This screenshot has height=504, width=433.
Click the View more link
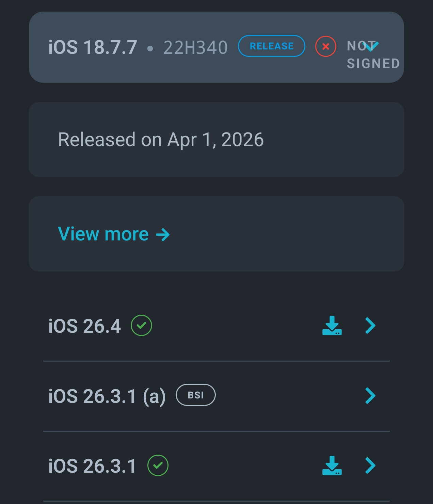tap(114, 234)
